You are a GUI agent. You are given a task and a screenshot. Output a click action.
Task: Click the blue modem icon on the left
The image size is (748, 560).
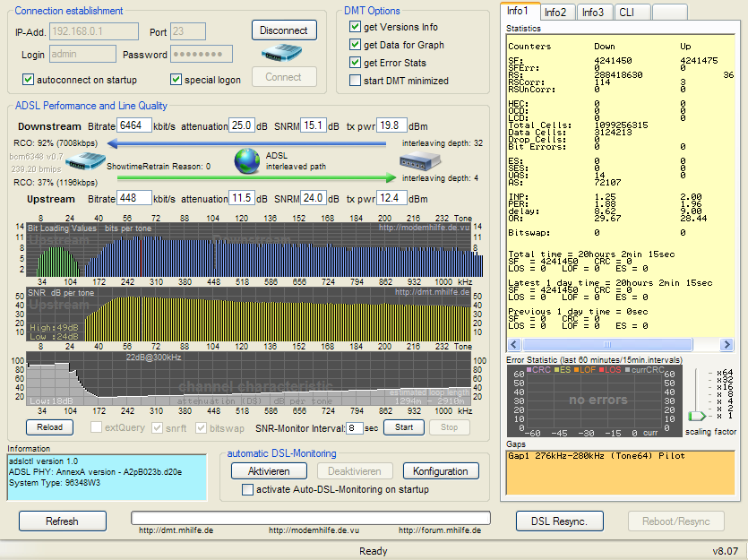coord(87,162)
